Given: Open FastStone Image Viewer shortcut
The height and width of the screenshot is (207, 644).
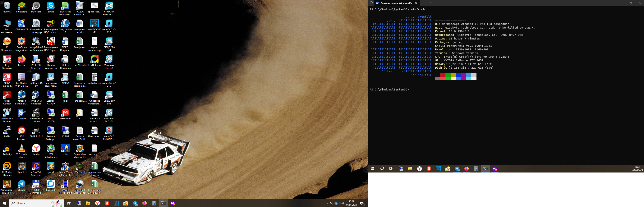Looking at the screenshot, I should (x=21, y=44).
